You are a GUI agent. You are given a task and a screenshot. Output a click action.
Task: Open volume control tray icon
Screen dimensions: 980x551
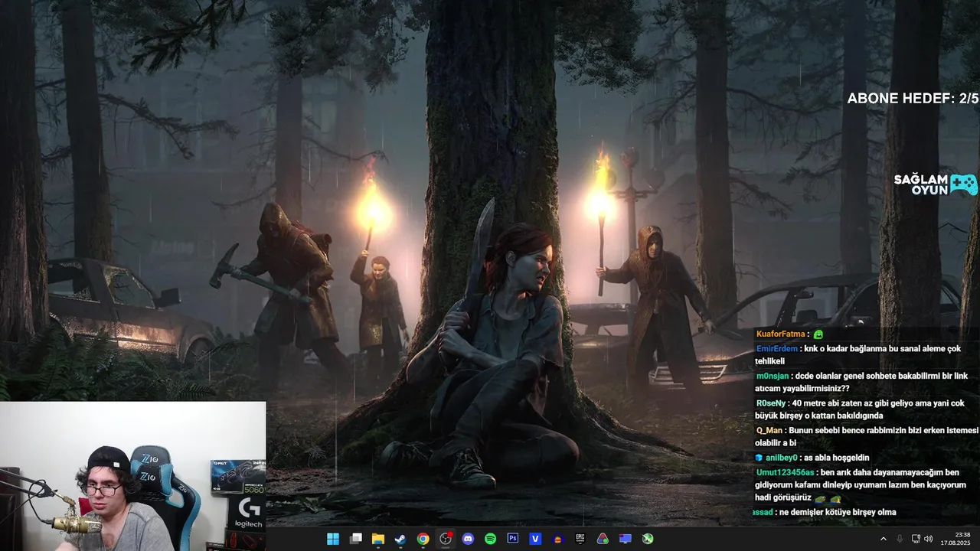coord(928,539)
